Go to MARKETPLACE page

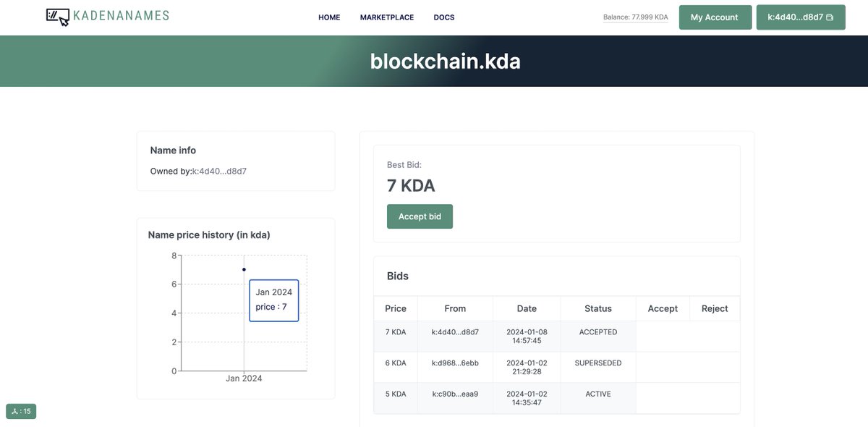tap(387, 17)
